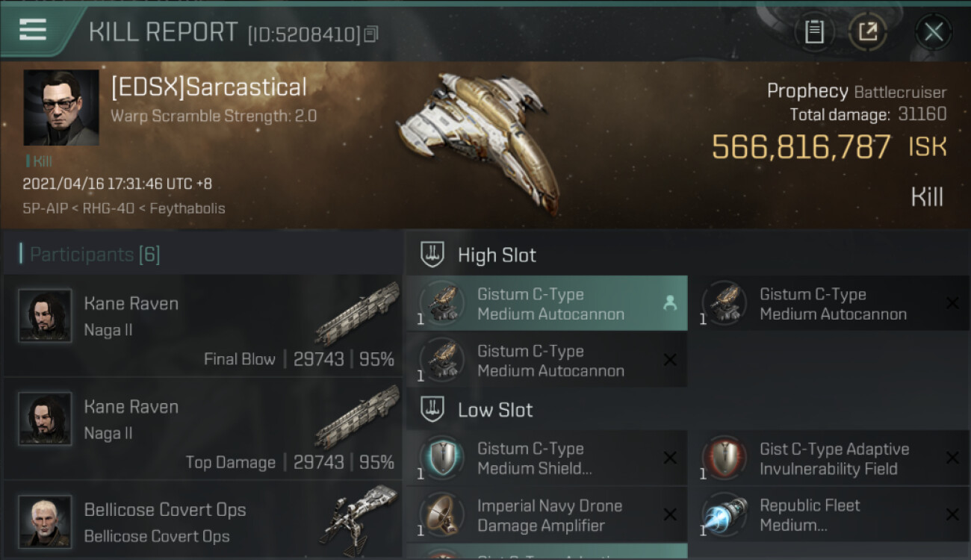971x560 pixels.
Task: Open the clipboard icon in the top bar
Action: [814, 32]
